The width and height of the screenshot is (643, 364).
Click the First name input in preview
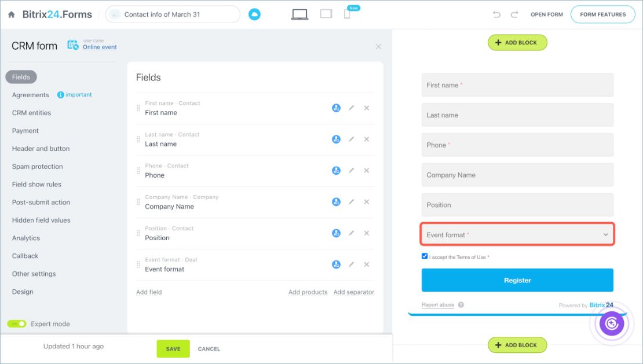point(517,85)
